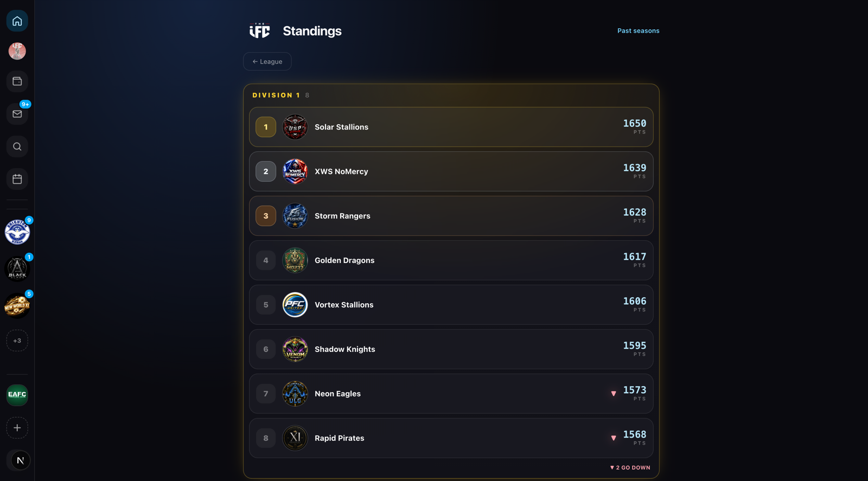Open the Past seasons link
868x481 pixels.
[639, 31]
